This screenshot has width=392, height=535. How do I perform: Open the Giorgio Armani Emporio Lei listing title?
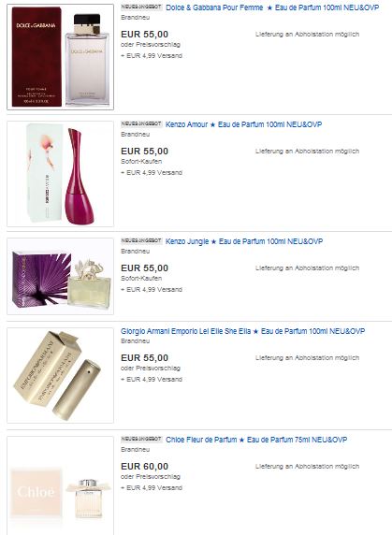[243, 331]
